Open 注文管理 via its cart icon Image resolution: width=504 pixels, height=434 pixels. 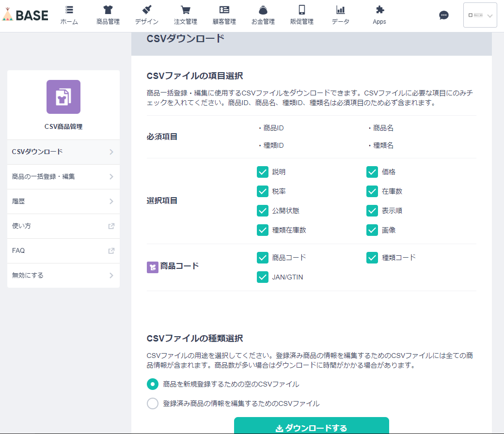point(185,15)
